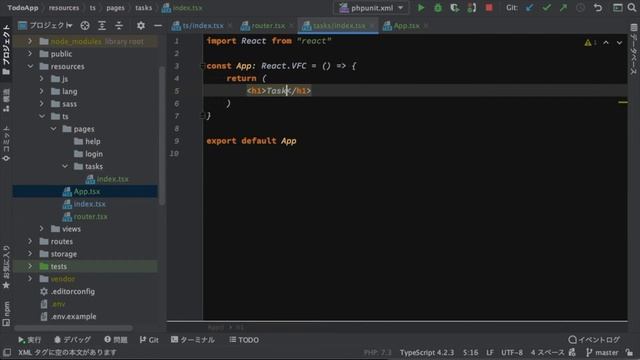The width and height of the screenshot is (640, 360).
Task: Go to previous highlighted problem arrow
Action: (x=606, y=42)
